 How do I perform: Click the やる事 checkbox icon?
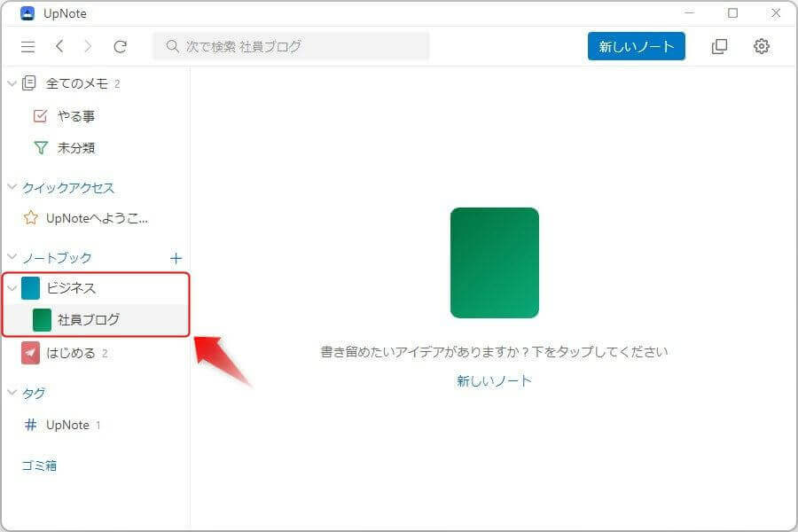tap(40, 116)
